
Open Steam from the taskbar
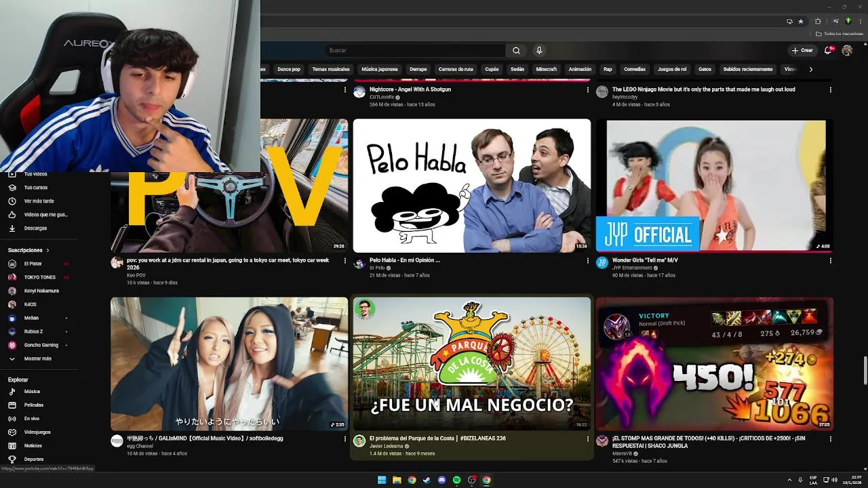(427, 480)
